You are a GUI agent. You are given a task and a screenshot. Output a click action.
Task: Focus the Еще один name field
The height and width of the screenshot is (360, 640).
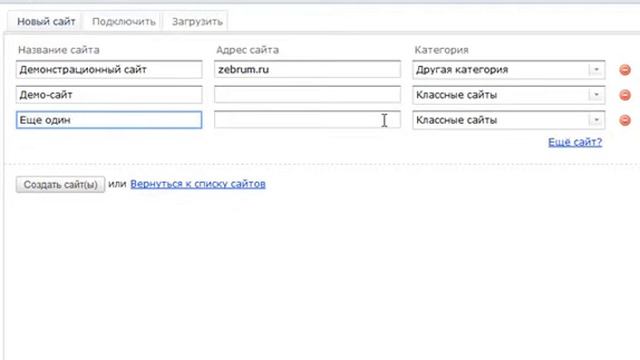click(x=109, y=120)
